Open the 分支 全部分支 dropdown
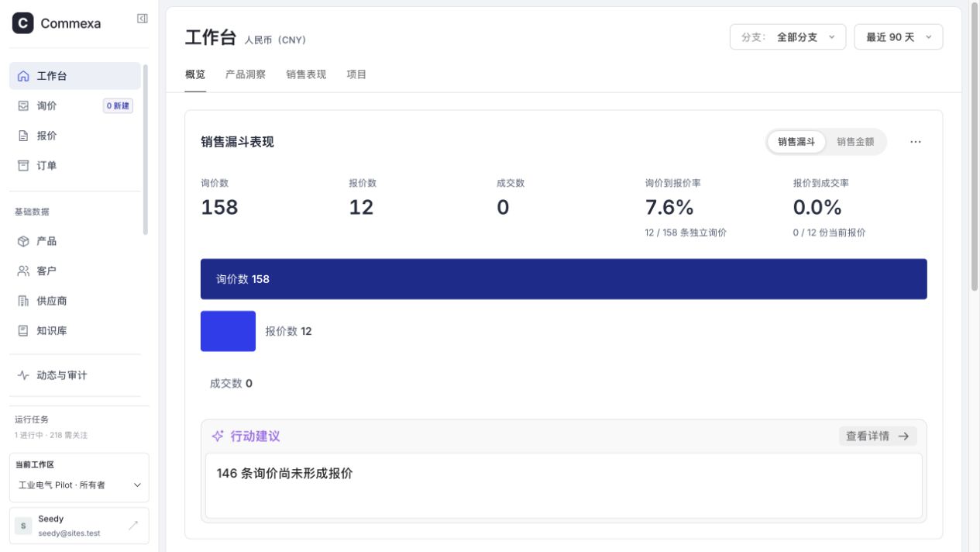Image resolution: width=980 pixels, height=552 pixels. [x=788, y=37]
